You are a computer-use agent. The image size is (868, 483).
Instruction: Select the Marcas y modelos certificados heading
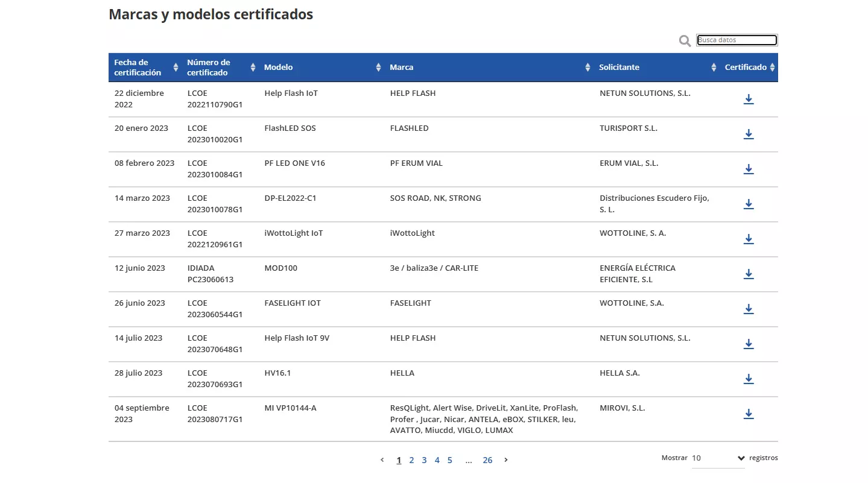click(211, 14)
